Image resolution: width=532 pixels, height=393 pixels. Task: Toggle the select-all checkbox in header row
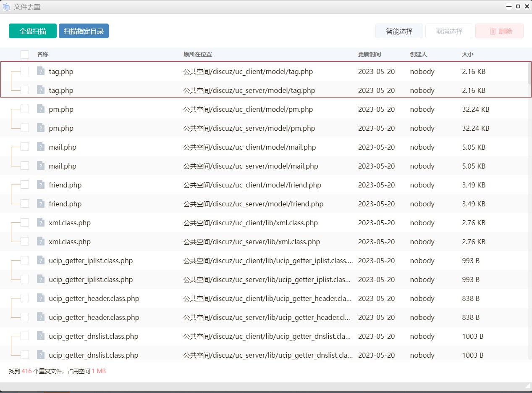pos(25,54)
